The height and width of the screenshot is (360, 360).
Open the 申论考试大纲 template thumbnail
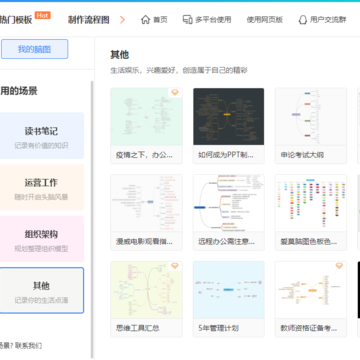coord(311,116)
